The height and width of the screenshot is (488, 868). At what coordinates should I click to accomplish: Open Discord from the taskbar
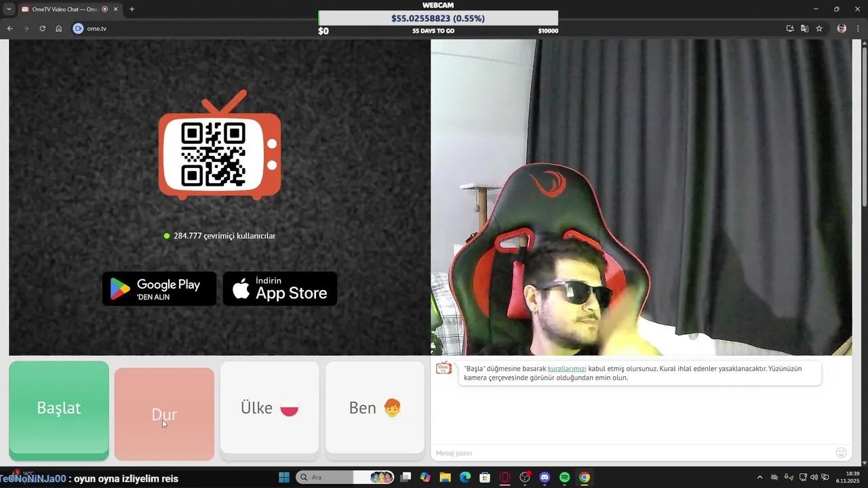click(545, 477)
